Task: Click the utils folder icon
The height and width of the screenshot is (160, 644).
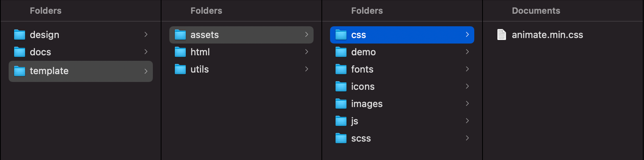Action: [x=180, y=69]
